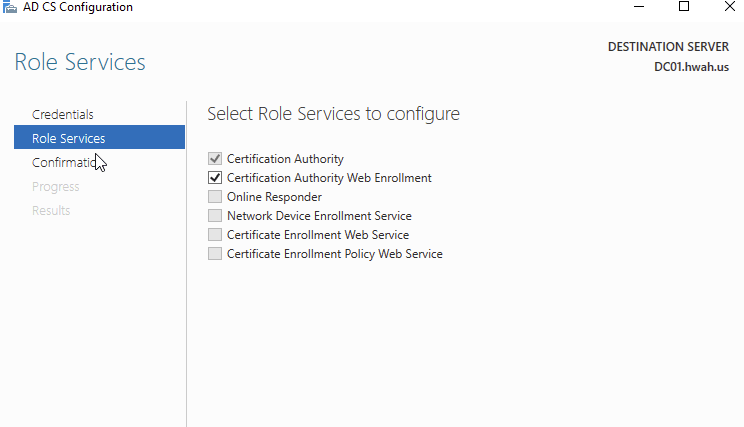Screen dimensions: 744x427
Task: Maximize the AD CS Configuration window
Action: [x=684, y=7]
